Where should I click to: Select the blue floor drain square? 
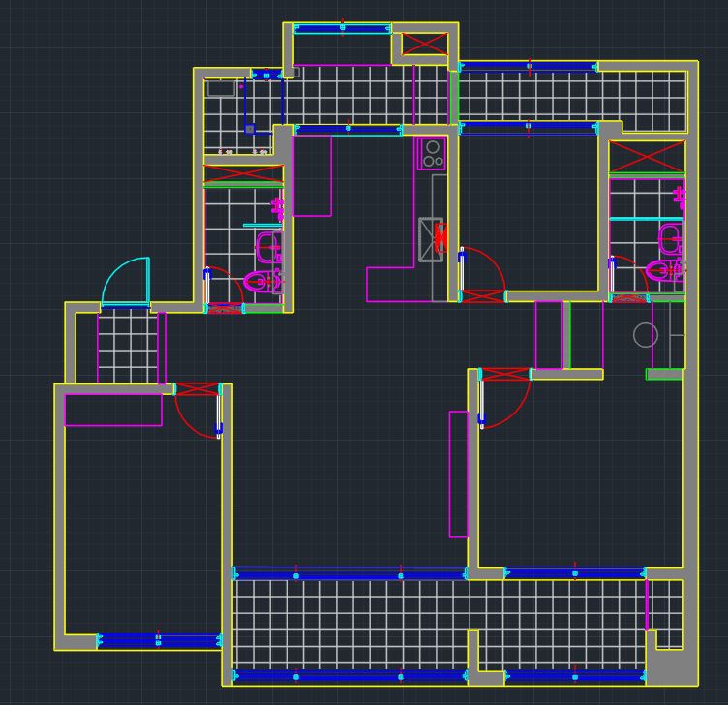(x=249, y=129)
